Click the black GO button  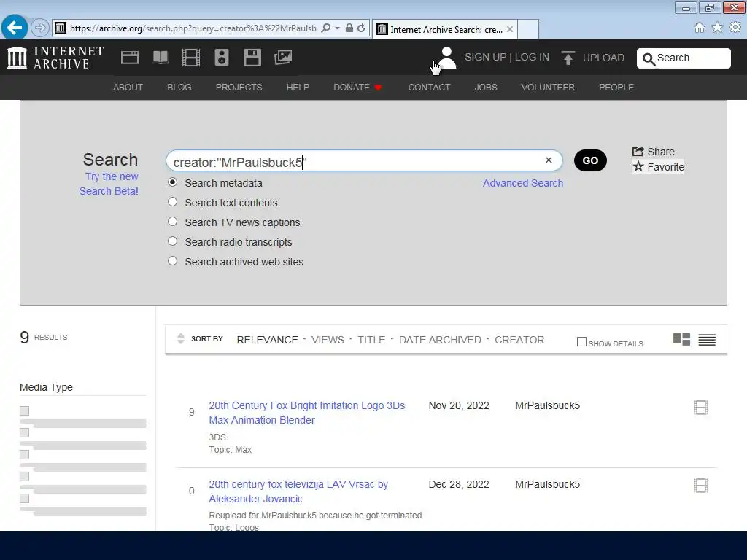point(590,160)
